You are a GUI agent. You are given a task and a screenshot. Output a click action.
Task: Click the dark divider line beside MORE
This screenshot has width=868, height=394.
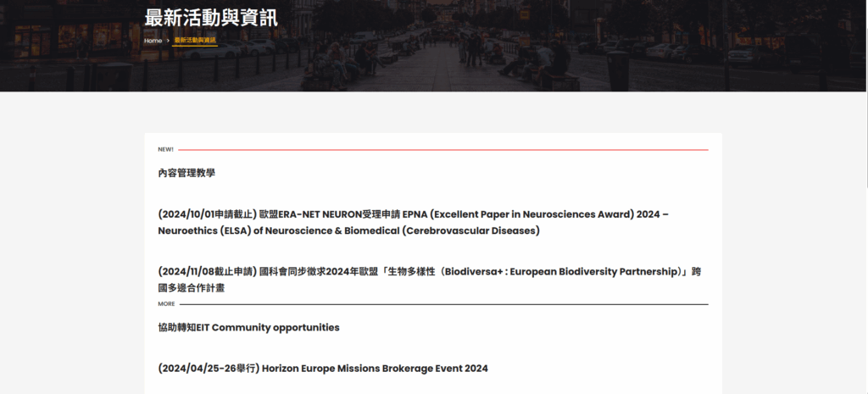441,304
